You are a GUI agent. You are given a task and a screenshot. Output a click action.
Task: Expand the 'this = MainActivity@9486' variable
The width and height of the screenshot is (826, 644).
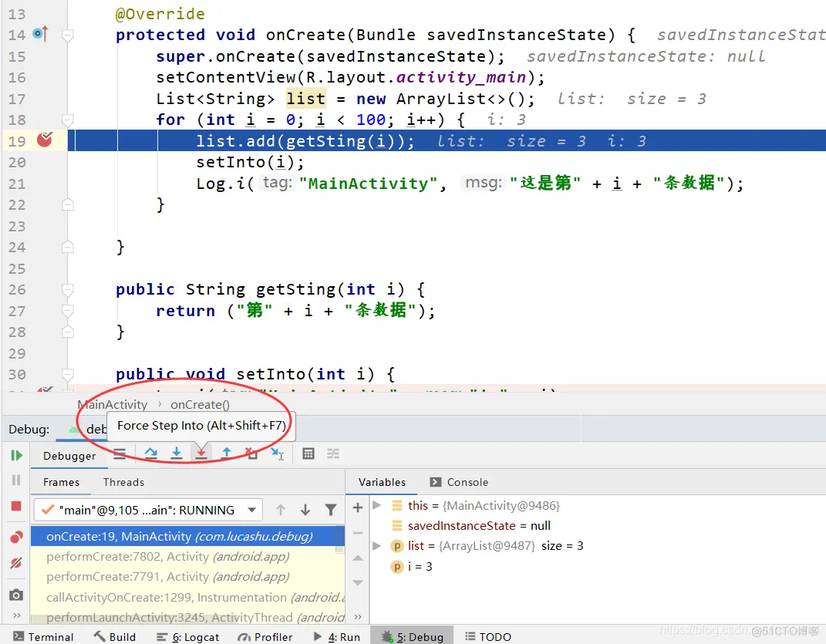pos(376,505)
